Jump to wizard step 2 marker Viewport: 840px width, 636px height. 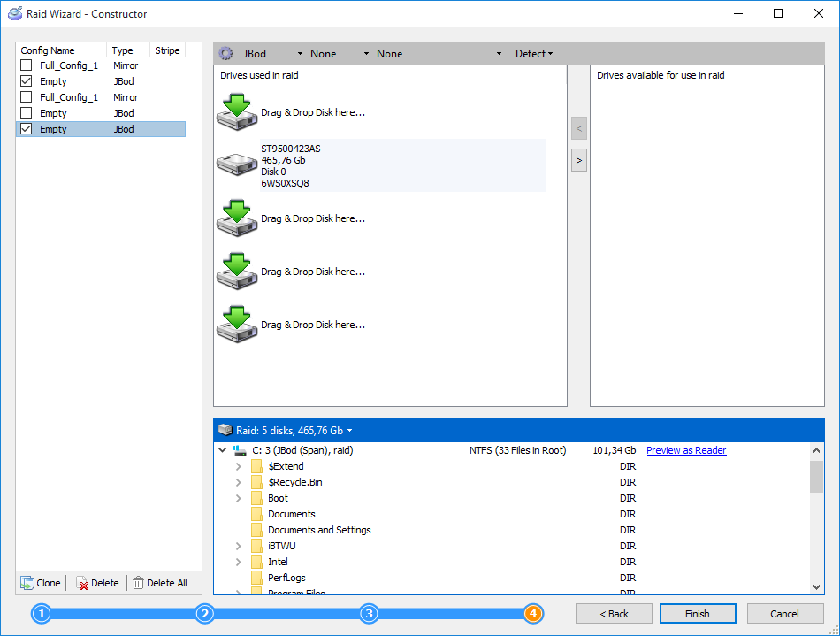point(204,614)
